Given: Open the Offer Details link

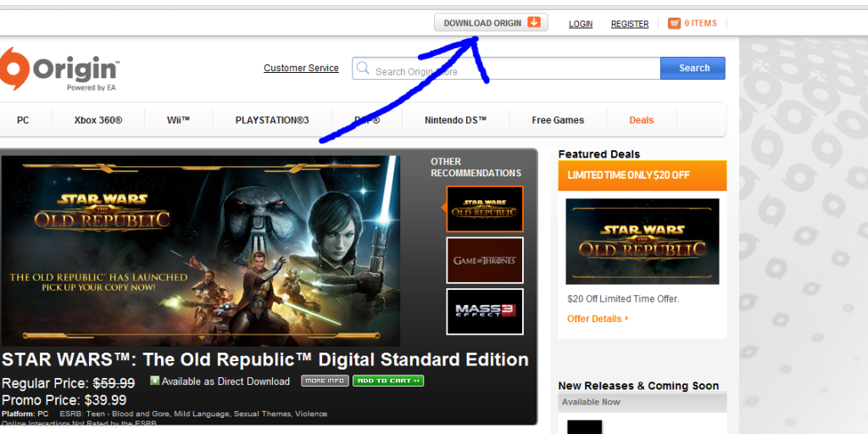Looking at the screenshot, I should click(598, 319).
